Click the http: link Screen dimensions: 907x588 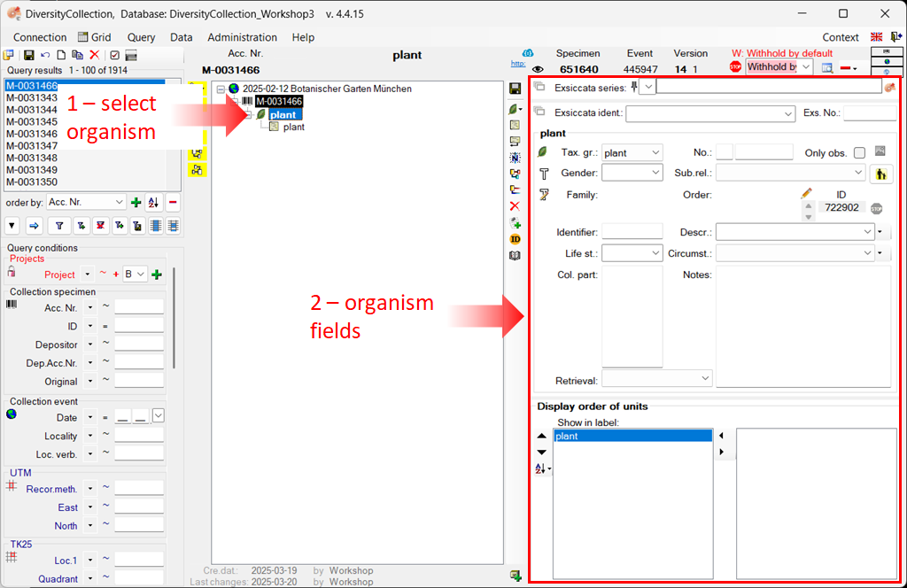(x=518, y=64)
